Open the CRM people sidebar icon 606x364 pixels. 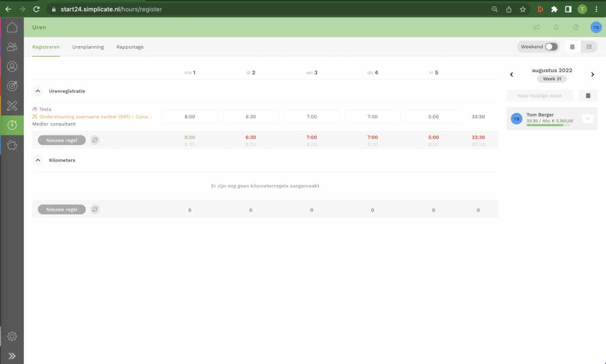12,47
